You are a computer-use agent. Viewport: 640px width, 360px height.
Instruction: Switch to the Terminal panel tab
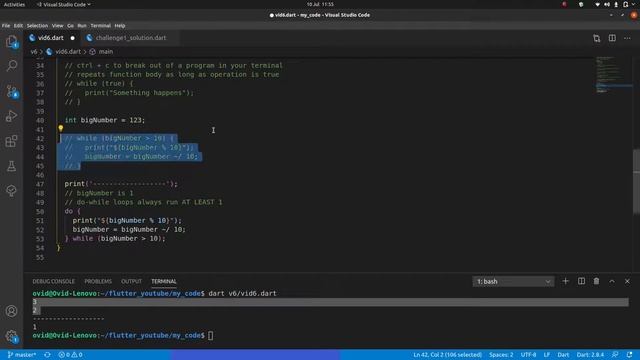[164, 281]
